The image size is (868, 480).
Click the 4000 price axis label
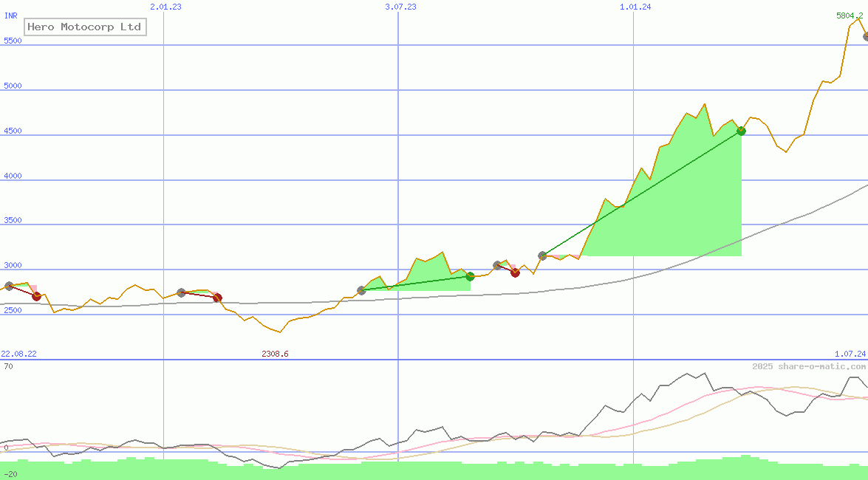point(13,176)
